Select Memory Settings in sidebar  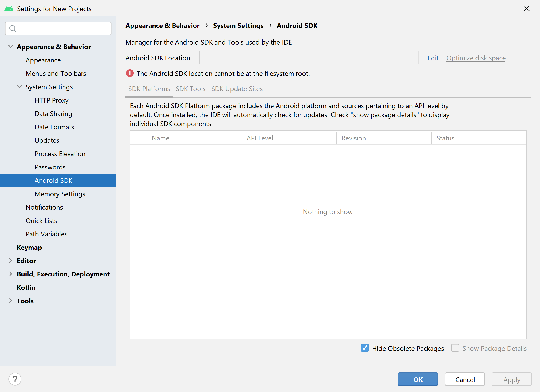tap(60, 194)
